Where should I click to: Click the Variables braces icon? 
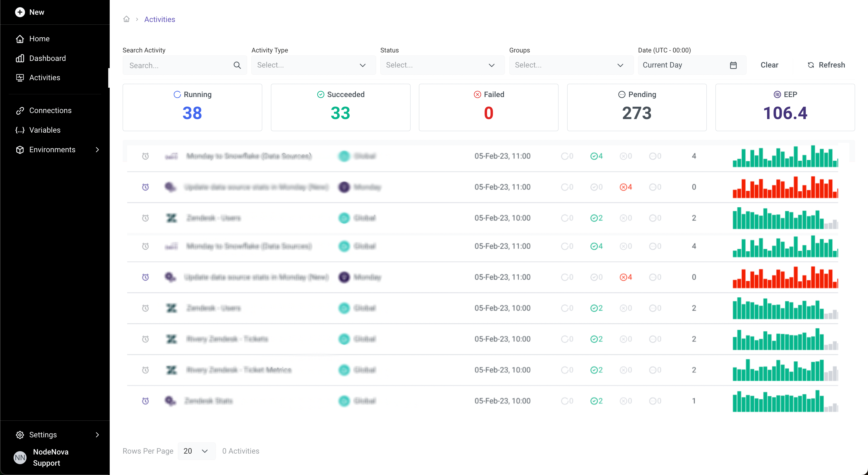click(x=20, y=130)
